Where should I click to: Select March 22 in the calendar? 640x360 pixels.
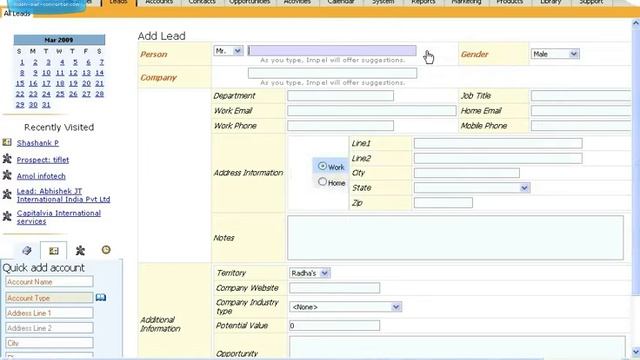pos(20,94)
